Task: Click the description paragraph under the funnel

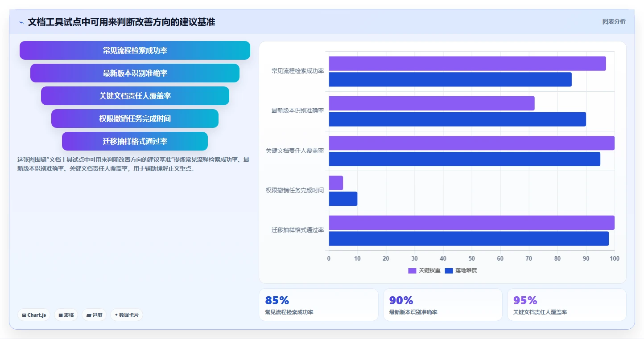Action: (135, 164)
